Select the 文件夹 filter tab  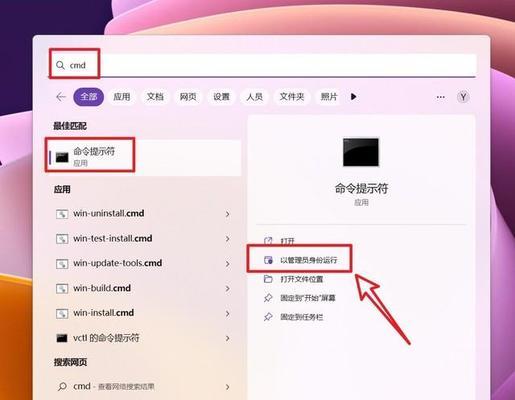coord(292,97)
